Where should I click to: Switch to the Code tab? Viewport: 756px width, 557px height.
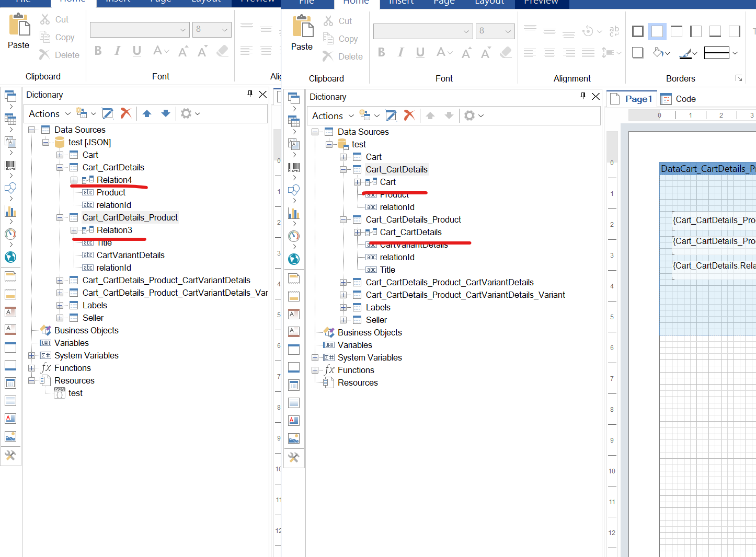coord(679,99)
